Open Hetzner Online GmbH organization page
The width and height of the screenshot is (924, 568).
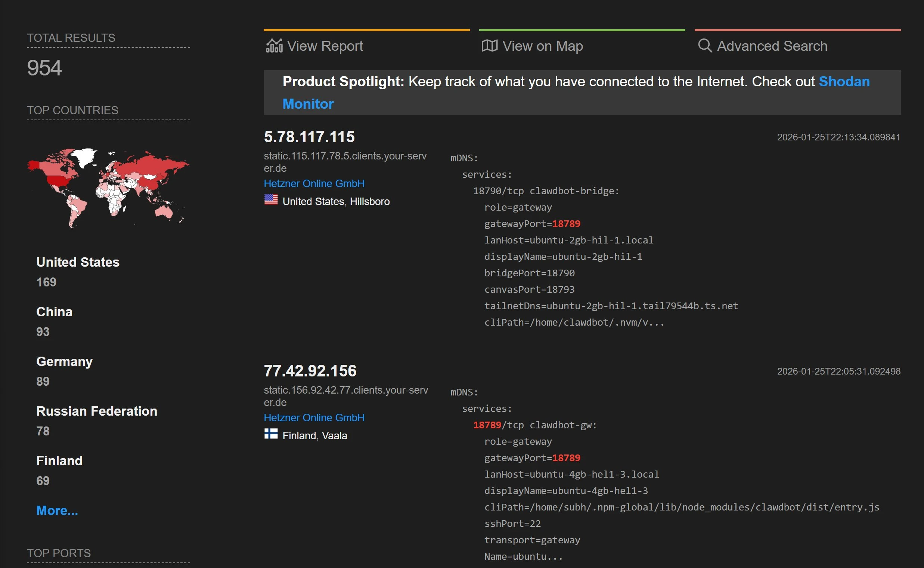(x=314, y=183)
